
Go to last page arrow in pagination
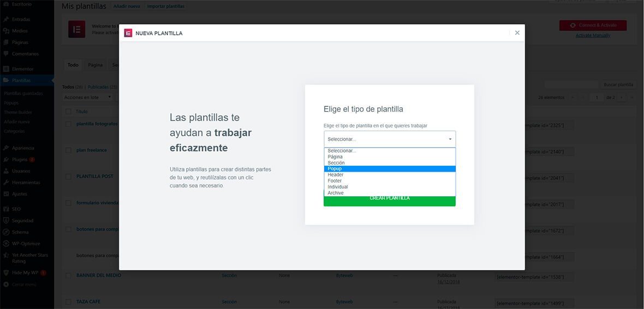click(x=631, y=97)
